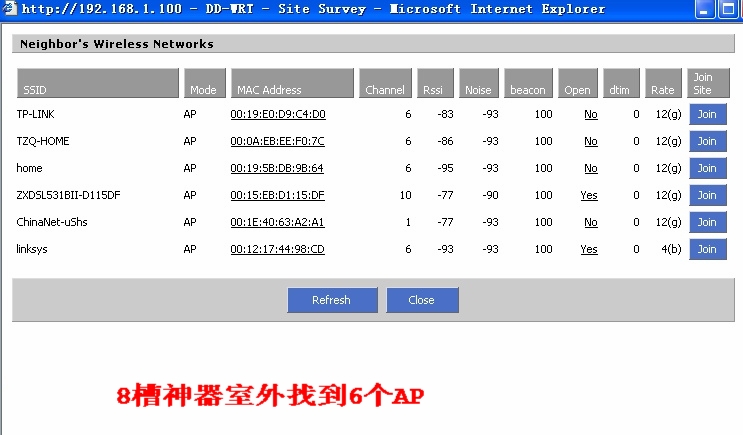This screenshot has height=435, width=743.
Task: Click the rate 4(b) in linksys row
Action: click(x=671, y=249)
